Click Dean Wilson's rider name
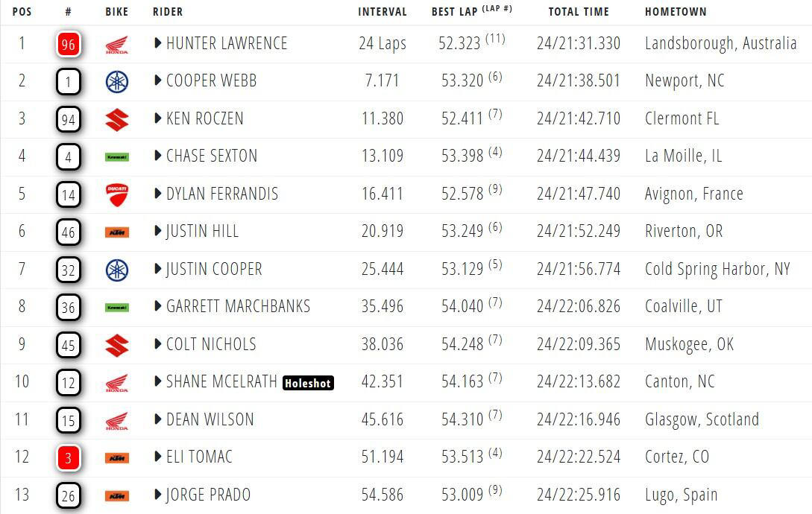812x514 pixels. (210, 419)
